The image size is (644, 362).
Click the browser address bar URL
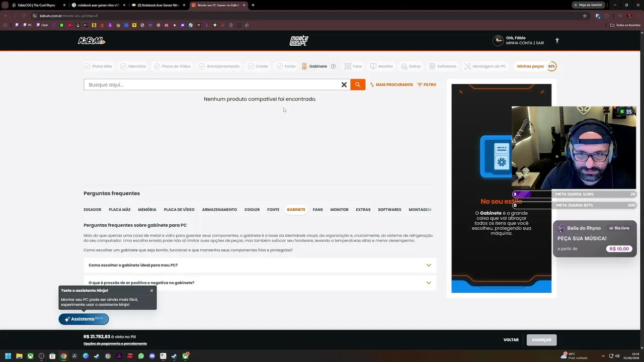69,16
